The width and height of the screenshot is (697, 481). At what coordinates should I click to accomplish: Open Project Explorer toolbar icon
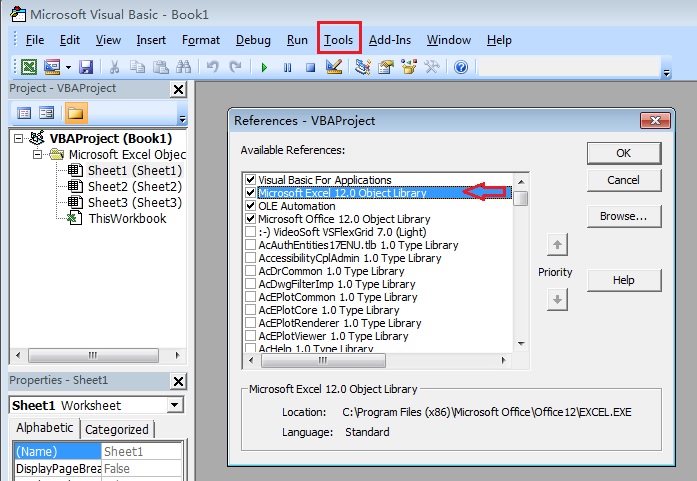click(x=363, y=67)
